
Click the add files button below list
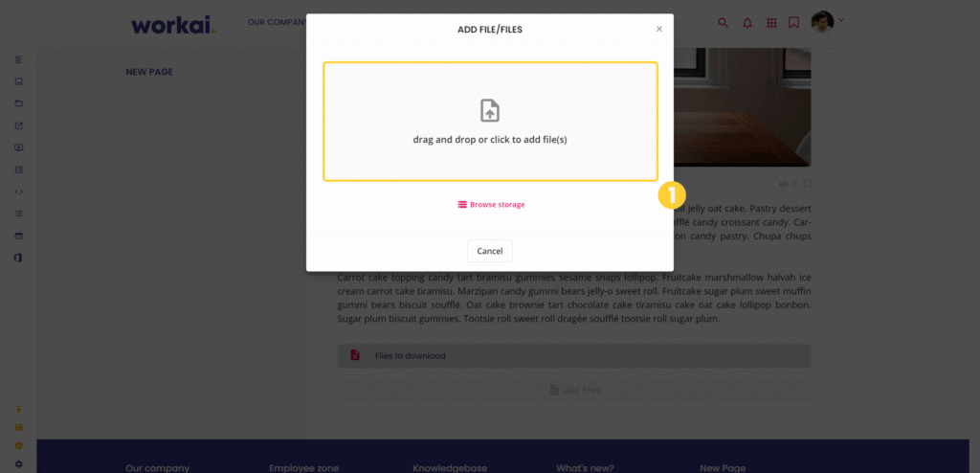click(x=574, y=390)
